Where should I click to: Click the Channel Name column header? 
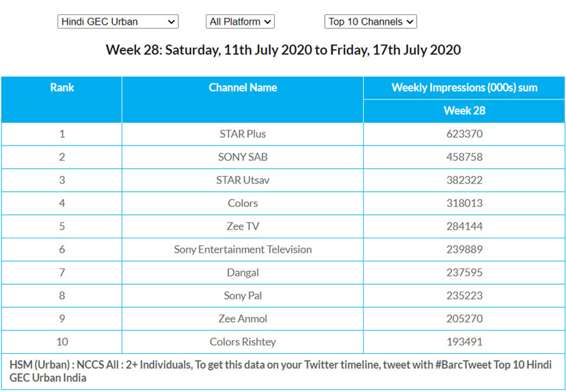243,87
